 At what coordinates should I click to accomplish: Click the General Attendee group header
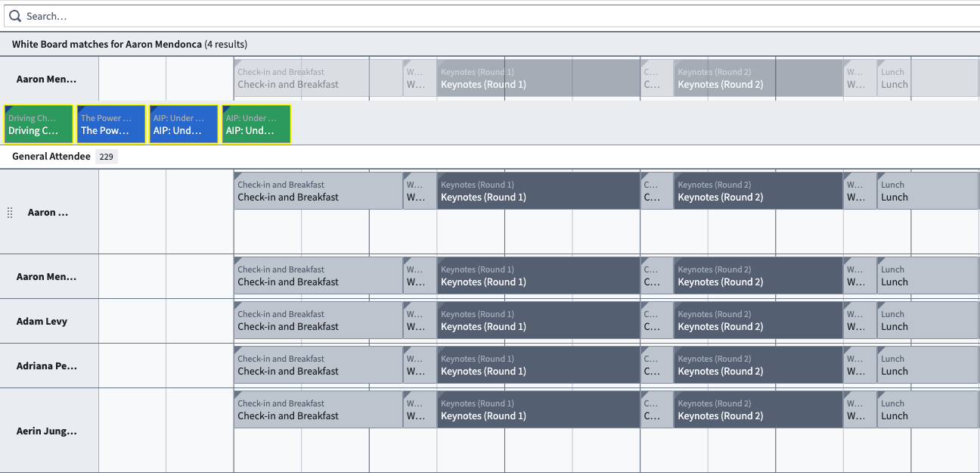point(51,157)
